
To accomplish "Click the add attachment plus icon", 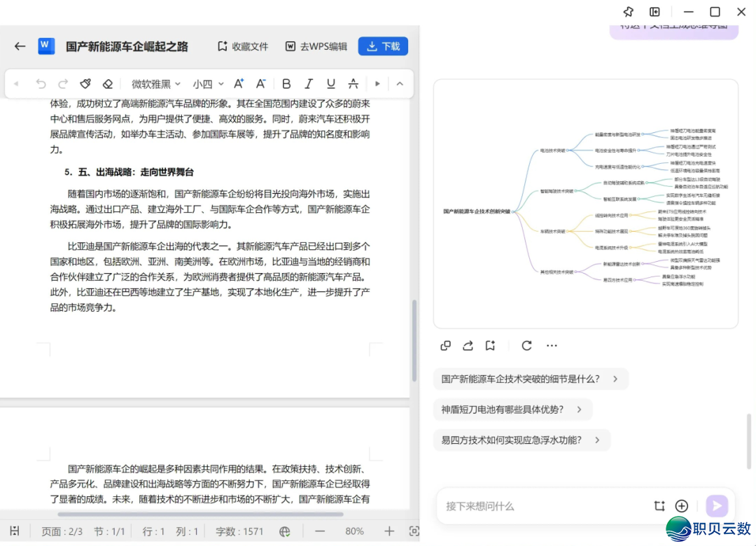I will click(681, 506).
